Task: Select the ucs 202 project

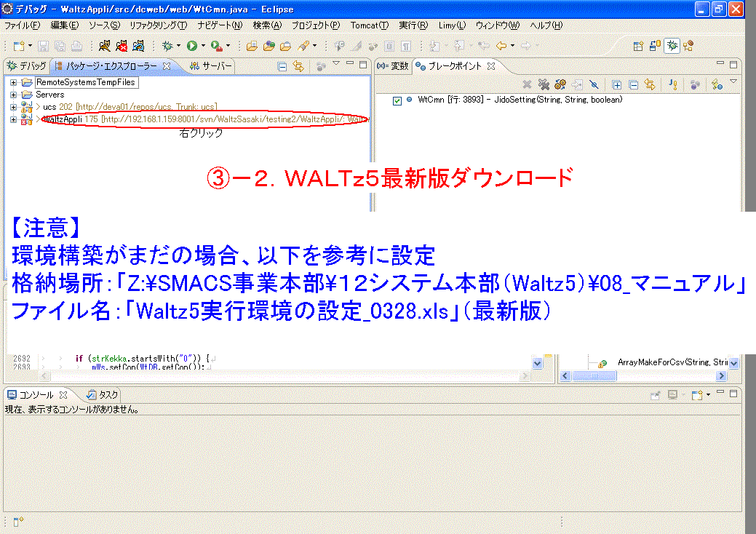Action: 55,107
